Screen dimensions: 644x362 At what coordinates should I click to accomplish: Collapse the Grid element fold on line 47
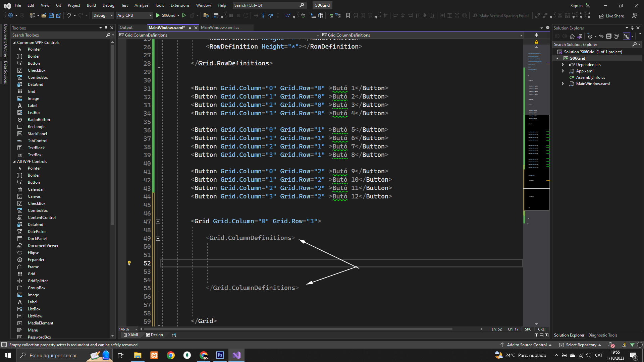158,222
